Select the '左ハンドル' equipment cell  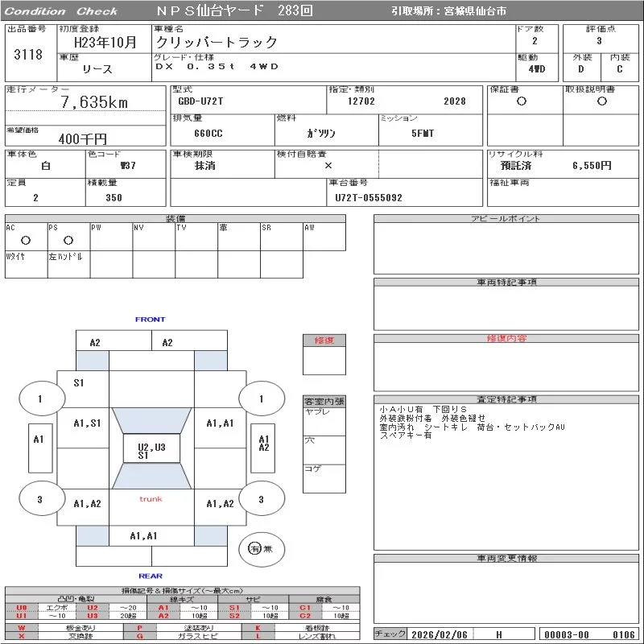(69, 264)
